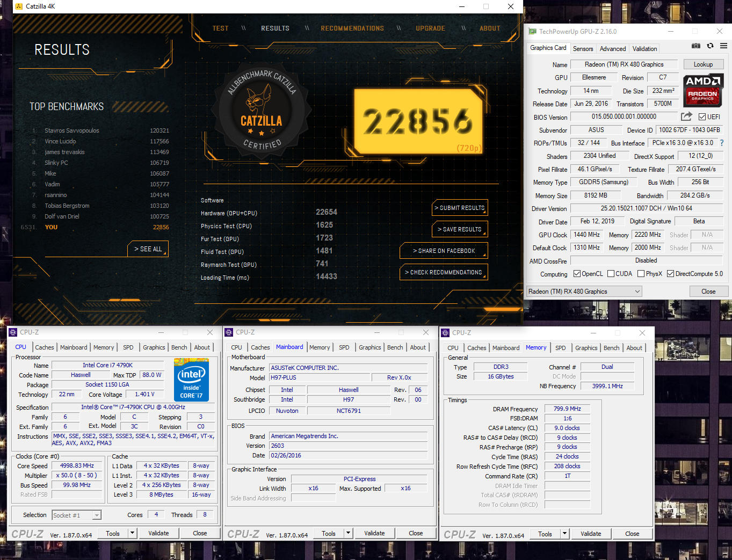Image resolution: width=732 pixels, height=560 pixels.
Task: Click Close button in GPU-Z
Action: tap(708, 292)
